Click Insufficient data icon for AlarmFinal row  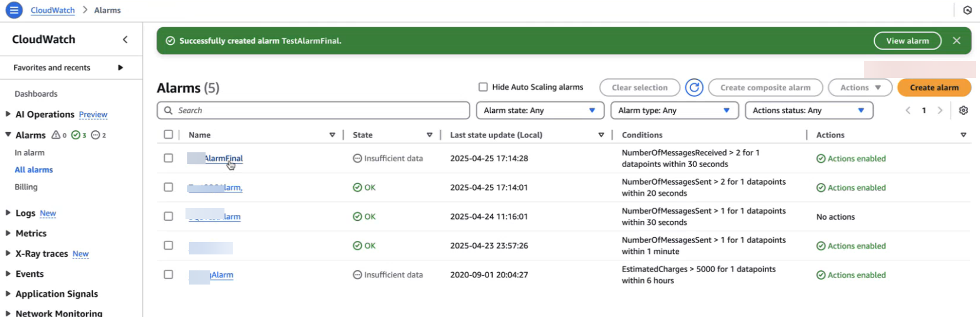click(x=357, y=158)
